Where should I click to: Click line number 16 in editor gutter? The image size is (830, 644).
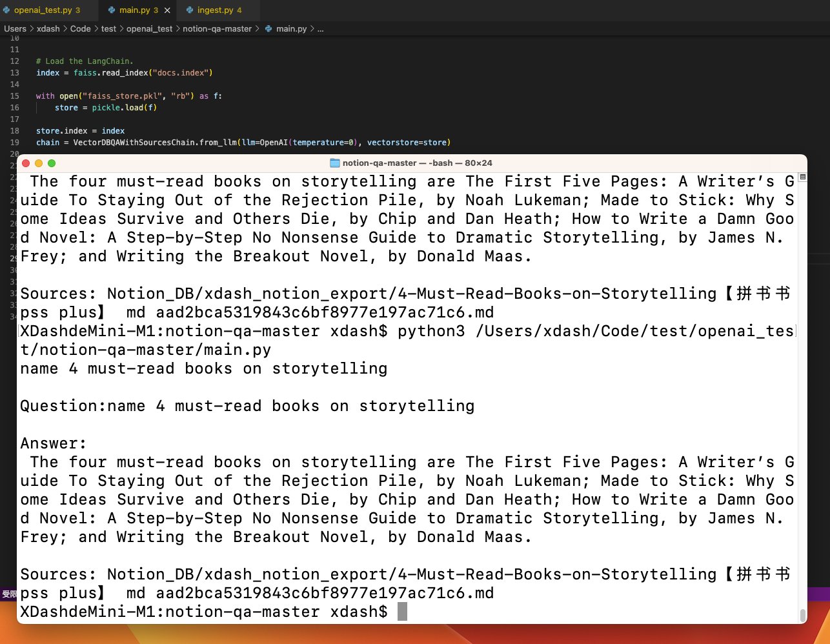click(14, 108)
